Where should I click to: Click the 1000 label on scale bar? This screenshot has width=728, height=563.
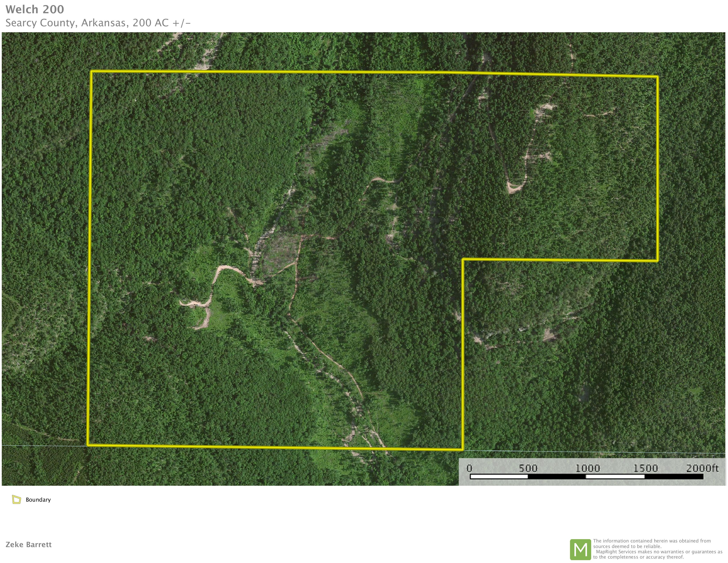587,468
